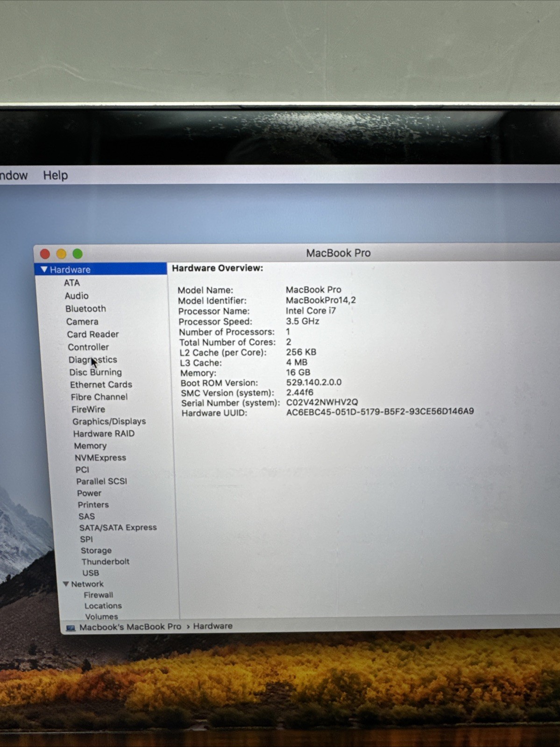This screenshot has height=747, width=560.
Task: Select ATA in the sidebar
Action: pos(72,283)
